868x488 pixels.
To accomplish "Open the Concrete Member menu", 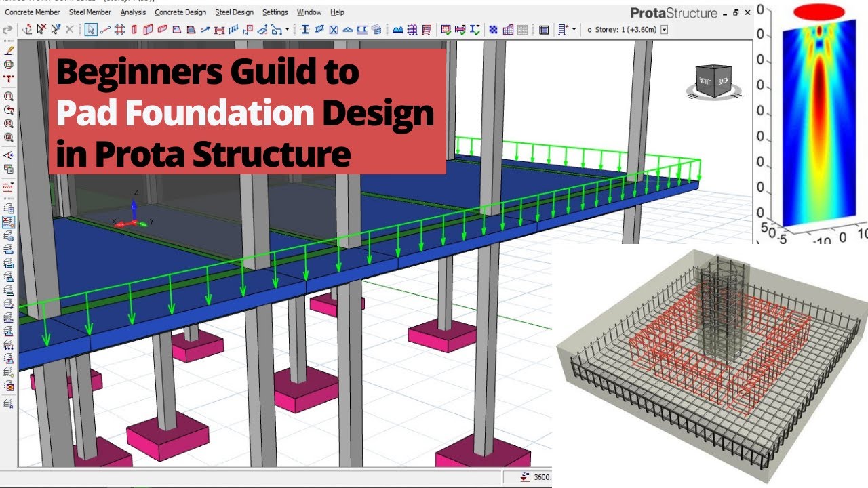I will 32,12.
